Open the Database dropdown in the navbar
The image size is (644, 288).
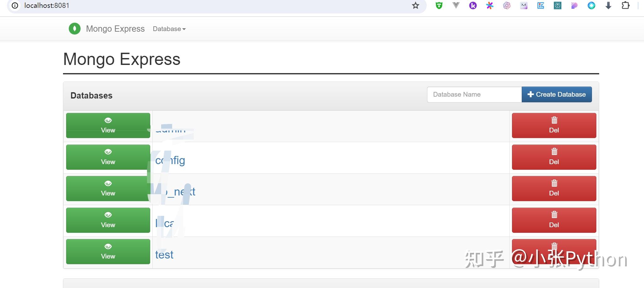169,29
